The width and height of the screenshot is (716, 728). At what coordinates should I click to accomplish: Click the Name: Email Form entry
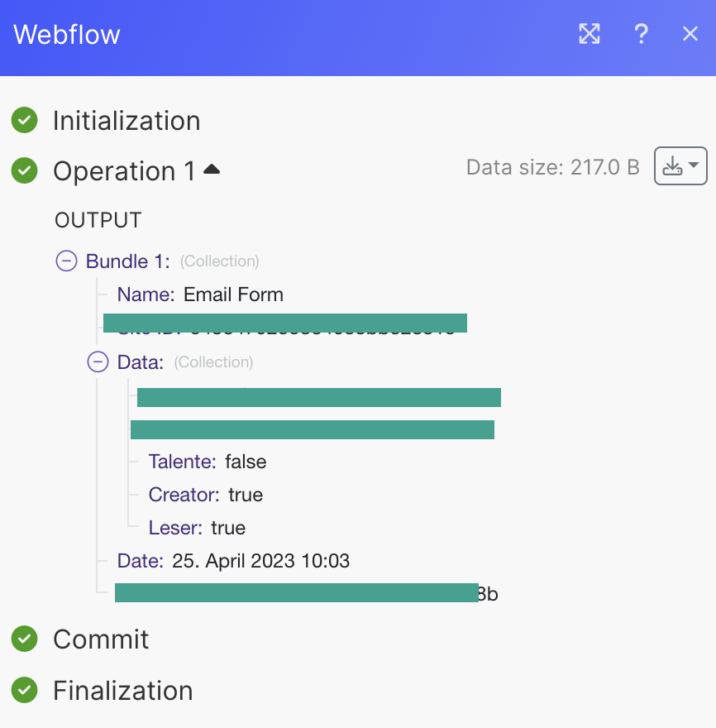200,295
